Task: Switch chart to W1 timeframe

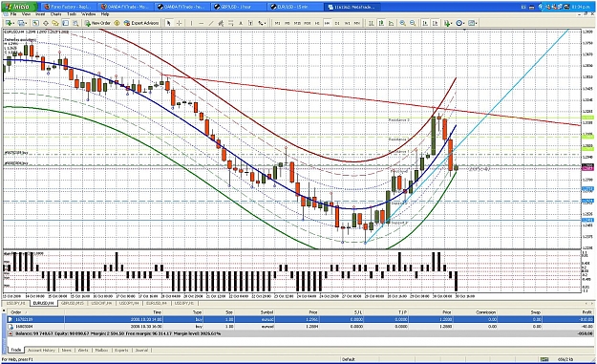Action: (x=348, y=23)
